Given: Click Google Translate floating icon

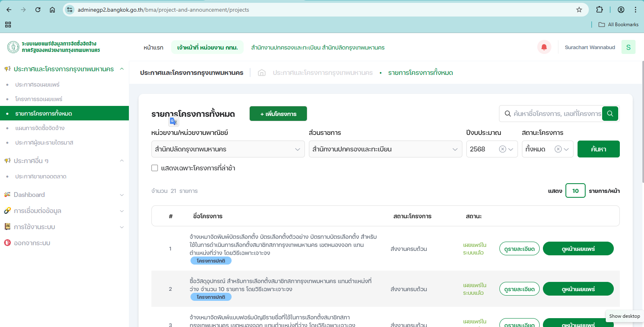Looking at the screenshot, I should tap(174, 122).
